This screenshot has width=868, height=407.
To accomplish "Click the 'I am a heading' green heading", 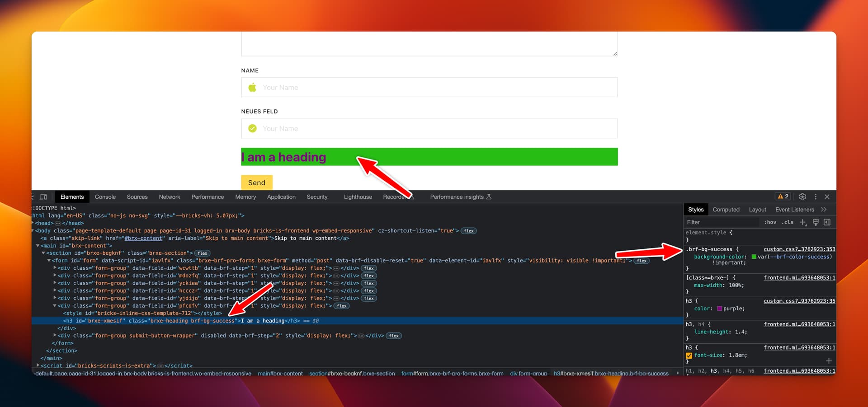I will 429,157.
